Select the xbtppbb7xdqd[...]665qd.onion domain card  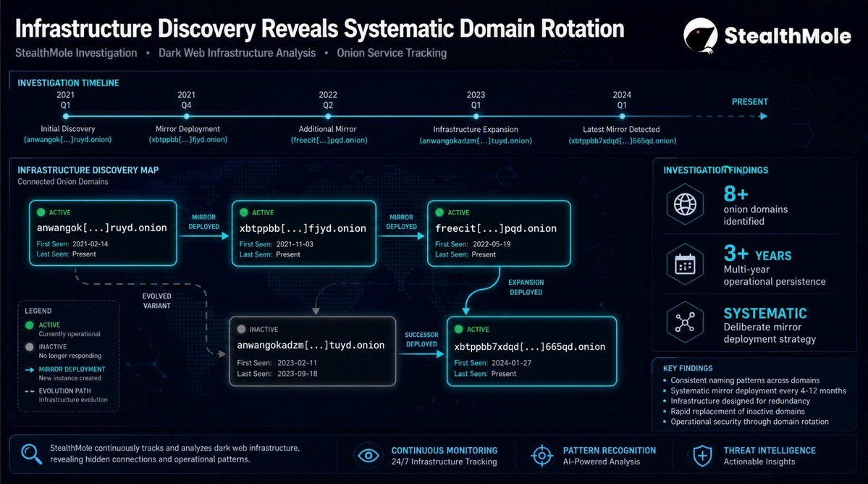(x=531, y=351)
